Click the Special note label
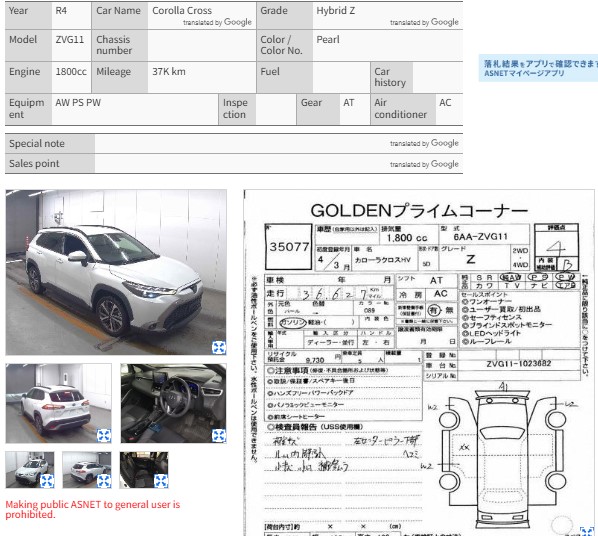This screenshot has width=598, height=536. point(37,143)
